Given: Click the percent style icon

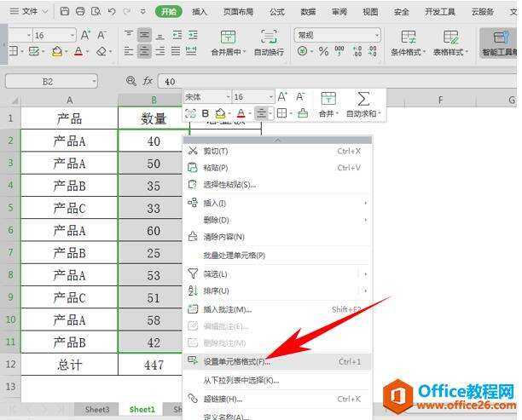Looking at the screenshot, I should pyautogui.click(x=323, y=51).
